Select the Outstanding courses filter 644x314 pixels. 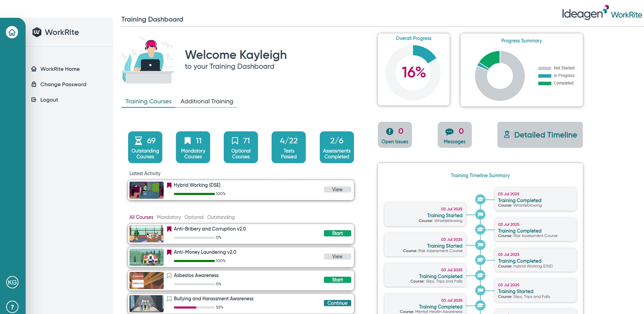coord(221,217)
